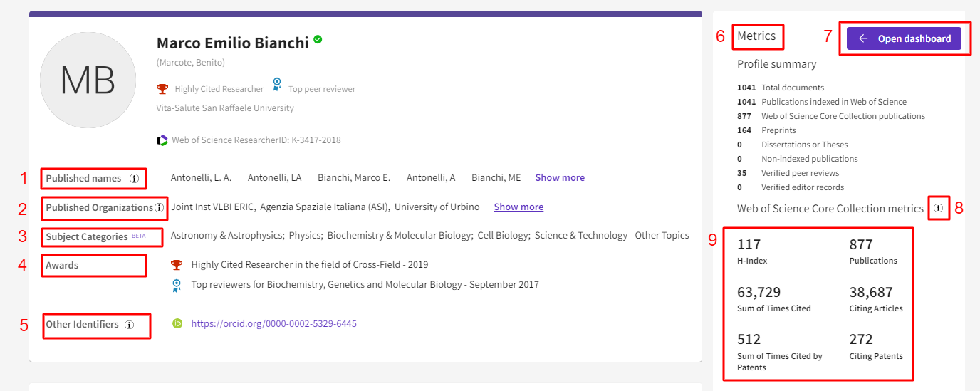This screenshot has height=391, width=980.
Task: Click 164 Preprints
Action: [x=766, y=130]
